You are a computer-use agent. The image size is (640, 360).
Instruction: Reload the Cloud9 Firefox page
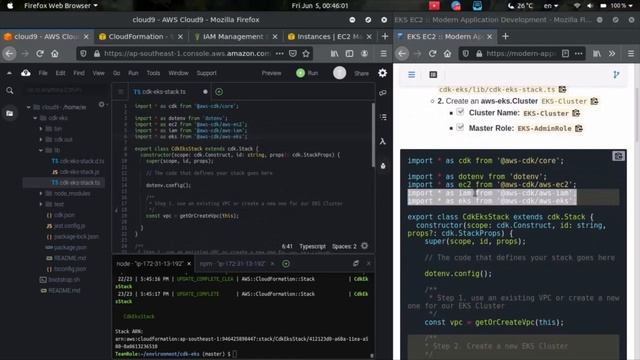click(40, 53)
